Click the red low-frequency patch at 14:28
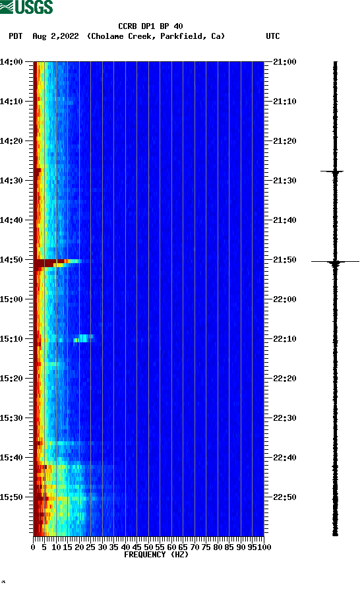This screenshot has width=364, height=589. 37,171
